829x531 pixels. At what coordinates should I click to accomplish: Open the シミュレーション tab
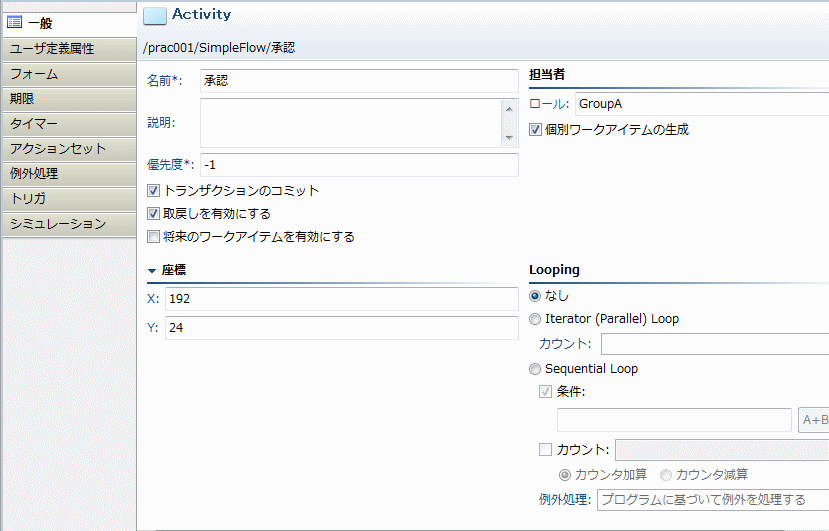coord(68,224)
